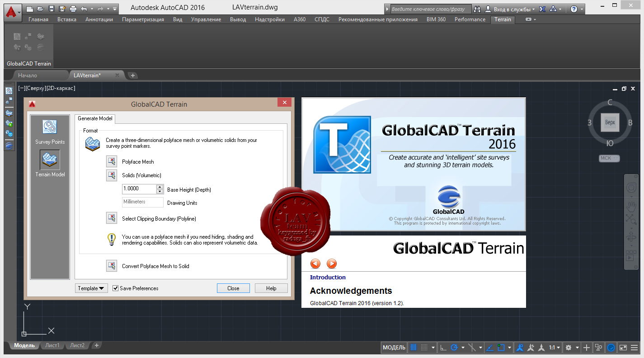Image resolution: width=644 pixels, height=358 pixels.
Task: Open the 1:1 annotation scale dropdown
Action: tap(554, 348)
